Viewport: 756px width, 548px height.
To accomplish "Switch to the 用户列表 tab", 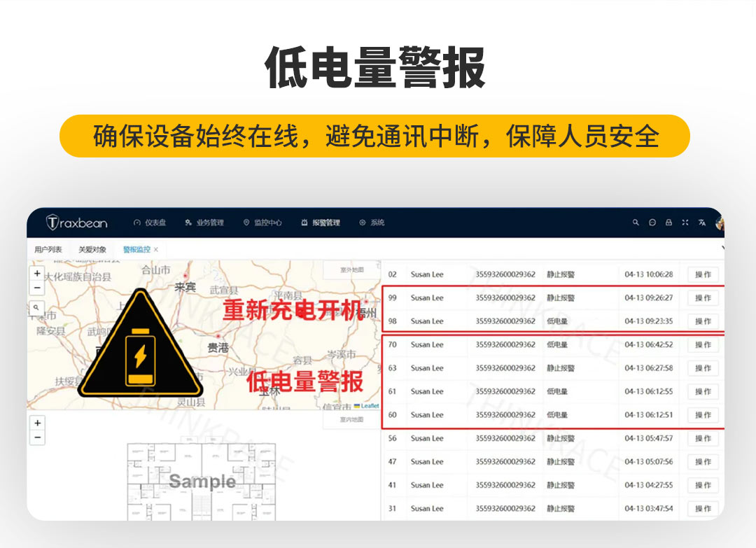I will (48, 249).
